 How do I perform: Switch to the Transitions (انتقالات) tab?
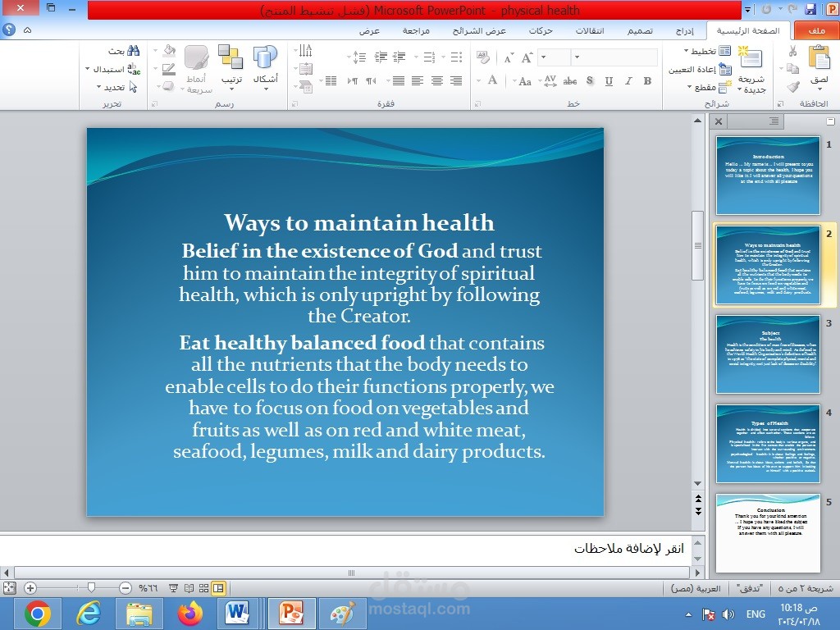(x=590, y=31)
